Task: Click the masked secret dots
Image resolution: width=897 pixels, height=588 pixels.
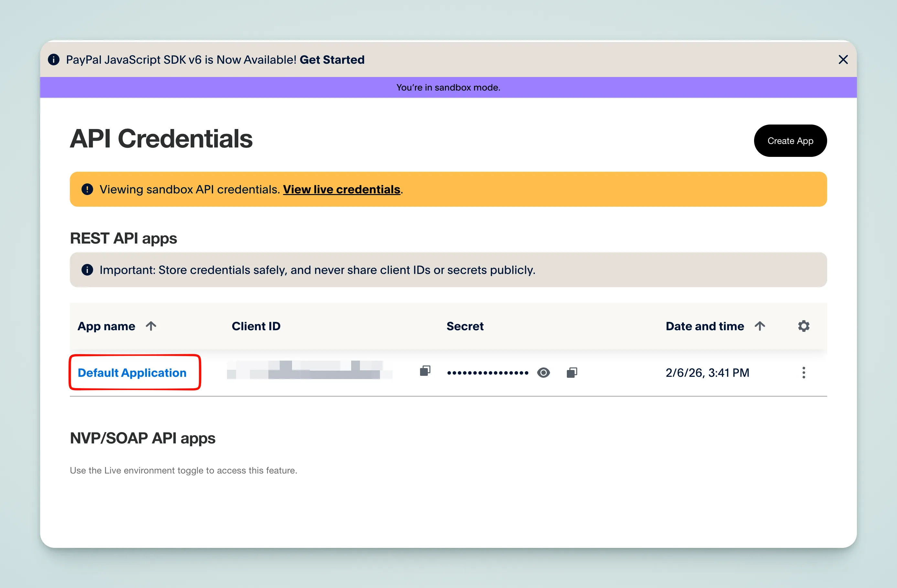Action: [x=488, y=373]
